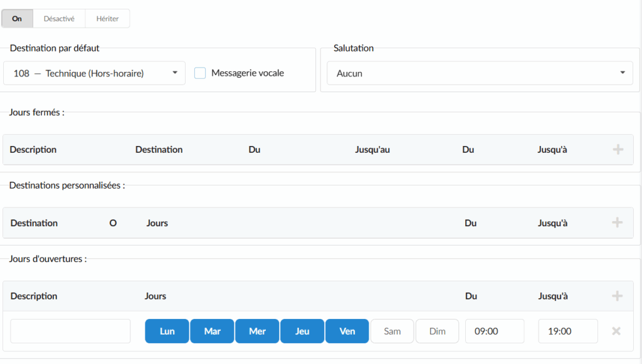Click the opening hours Description input field

(70, 331)
